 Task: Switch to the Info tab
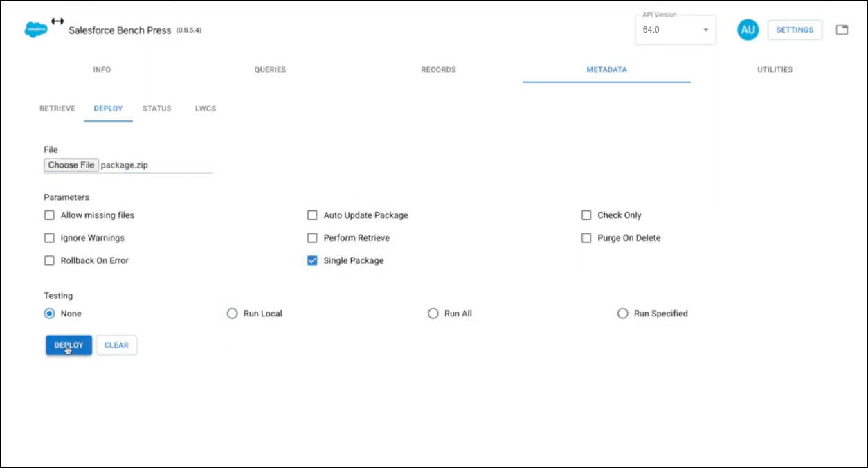click(x=102, y=70)
